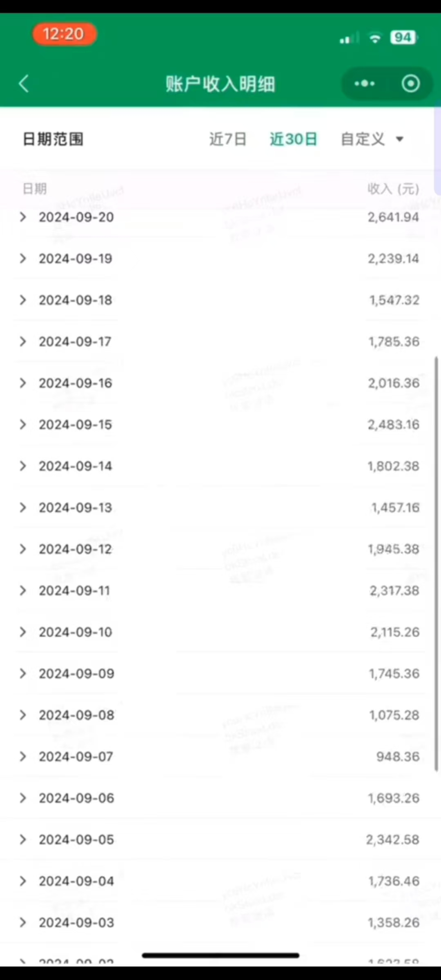
Task: Tap the home indicator bar
Action: [220, 955]
